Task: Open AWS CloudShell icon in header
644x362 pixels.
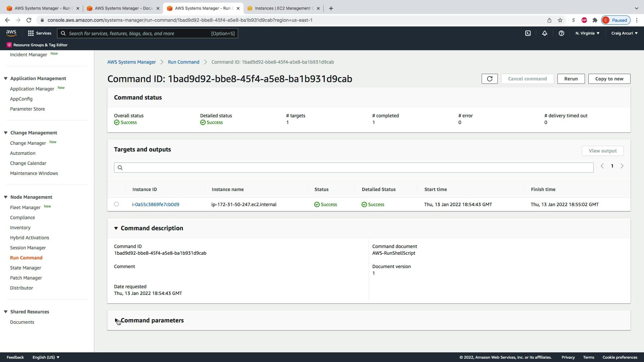Action: (528, 33)
